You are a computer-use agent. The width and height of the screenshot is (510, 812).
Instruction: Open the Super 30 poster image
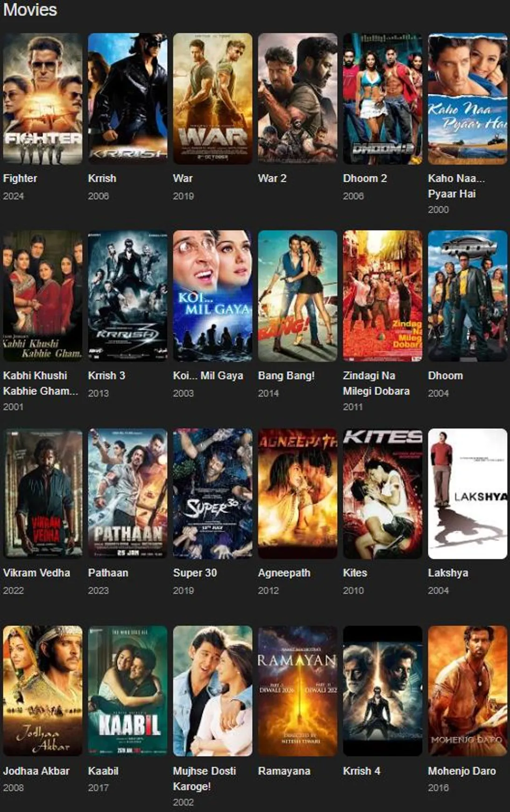[x=212, y=494]
